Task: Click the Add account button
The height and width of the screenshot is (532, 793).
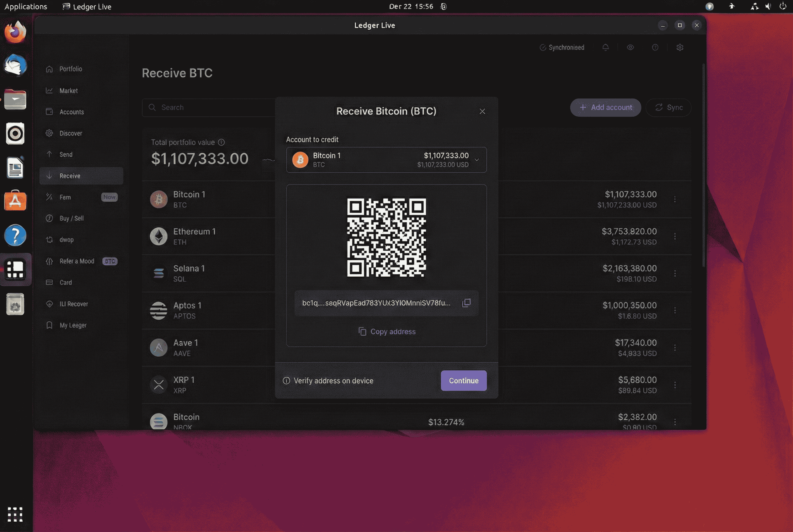Action: click(x=605, y=108)
